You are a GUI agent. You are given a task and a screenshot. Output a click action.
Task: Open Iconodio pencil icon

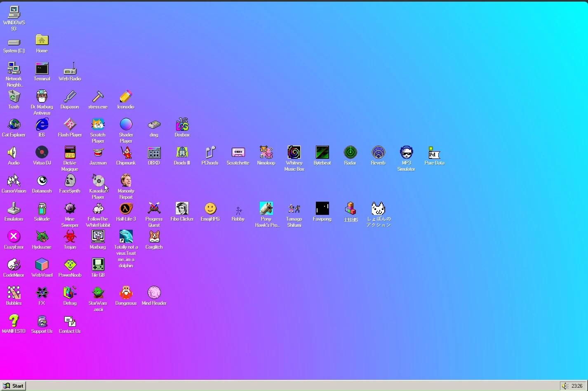coord(126,97)
